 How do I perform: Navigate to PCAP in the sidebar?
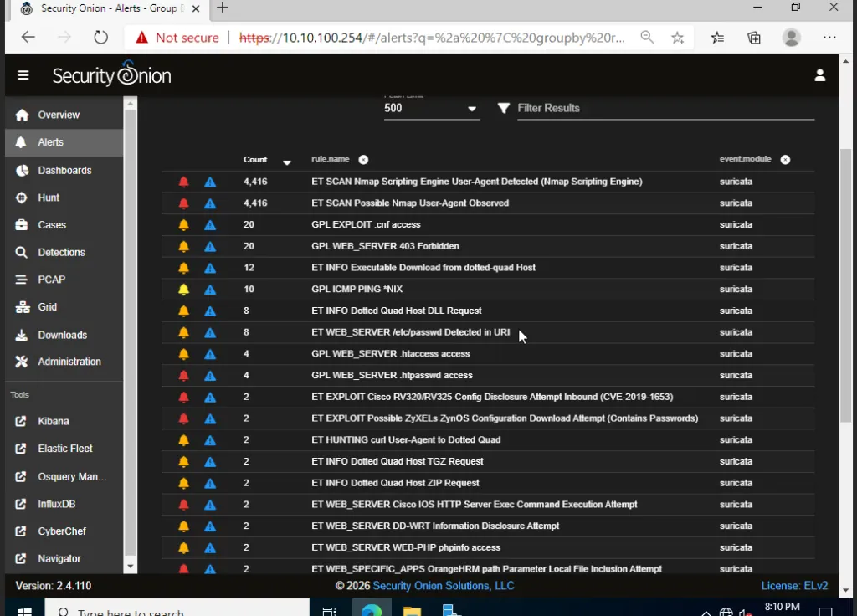[64, 280]
